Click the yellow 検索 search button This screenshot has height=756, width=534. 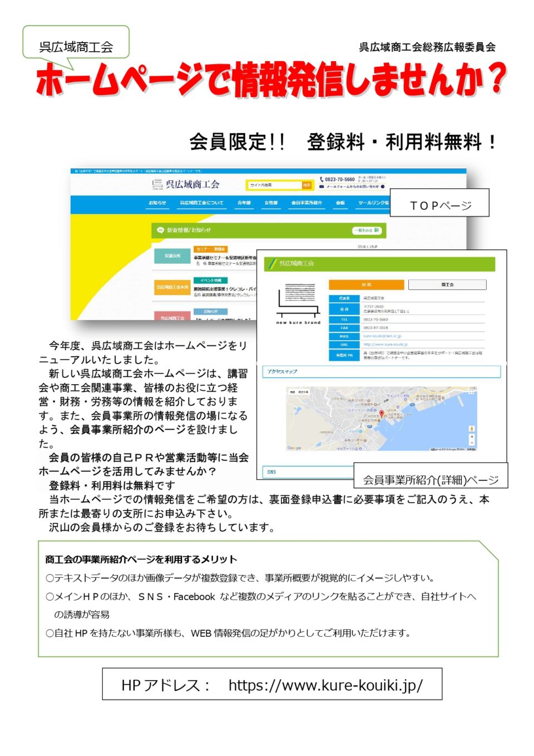click(307, 185)
